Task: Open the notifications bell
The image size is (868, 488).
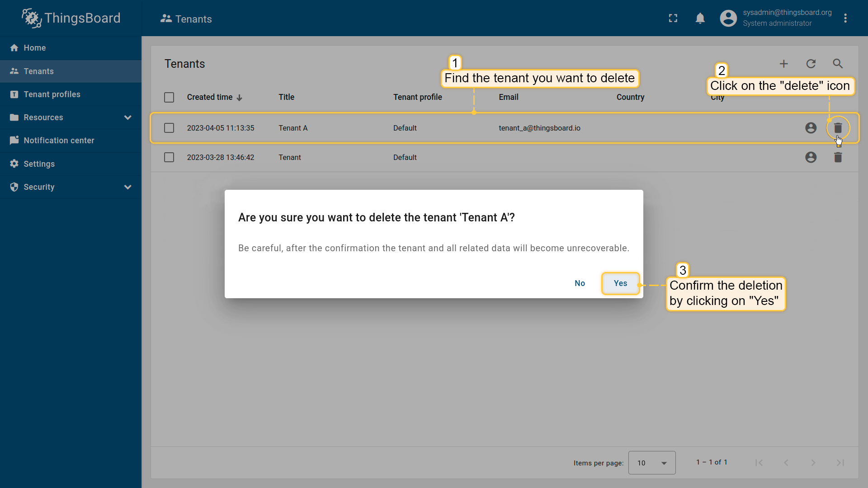Action: [700, 18]
